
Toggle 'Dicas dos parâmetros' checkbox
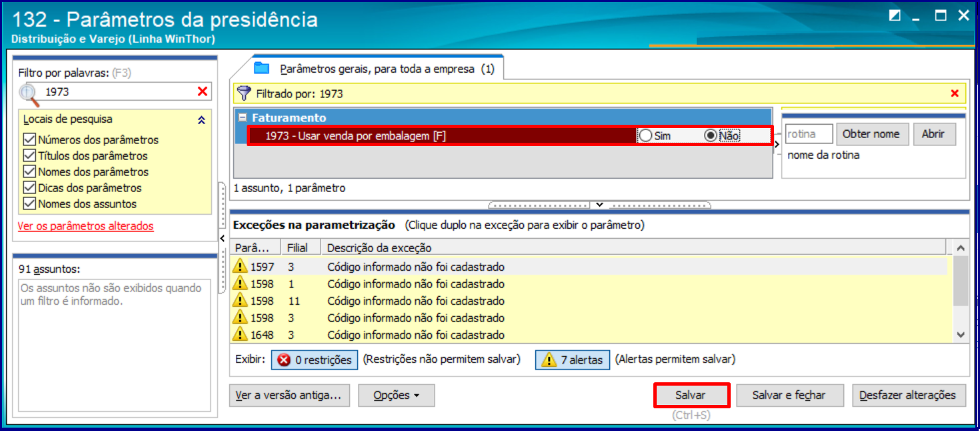coord(29,187)
